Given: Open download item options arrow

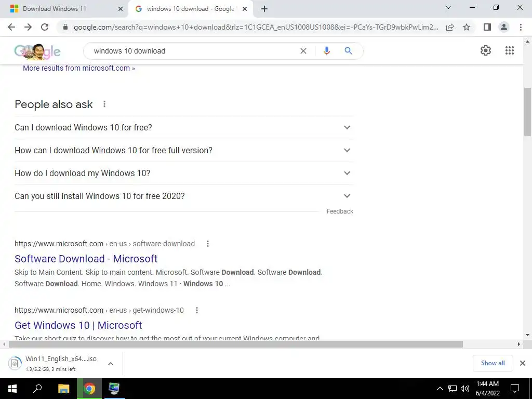Looking at the screenshot, I should coord(111,364).
